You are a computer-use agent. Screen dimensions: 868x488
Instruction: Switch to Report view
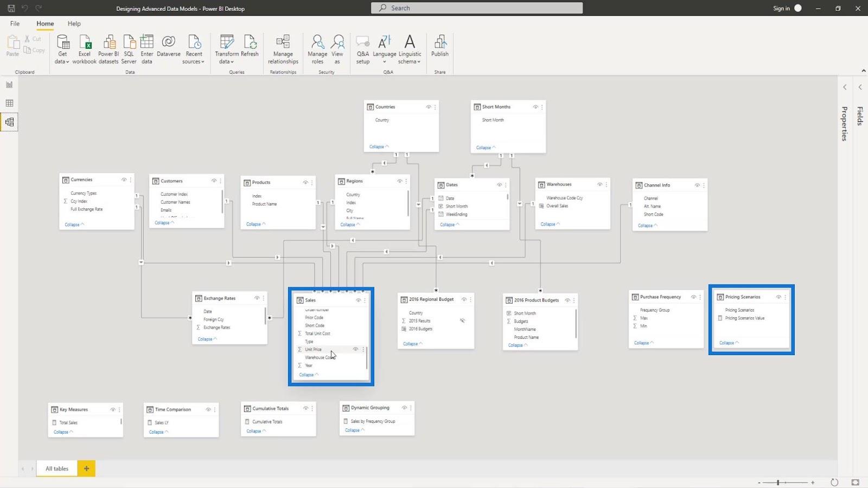[9, 85]
